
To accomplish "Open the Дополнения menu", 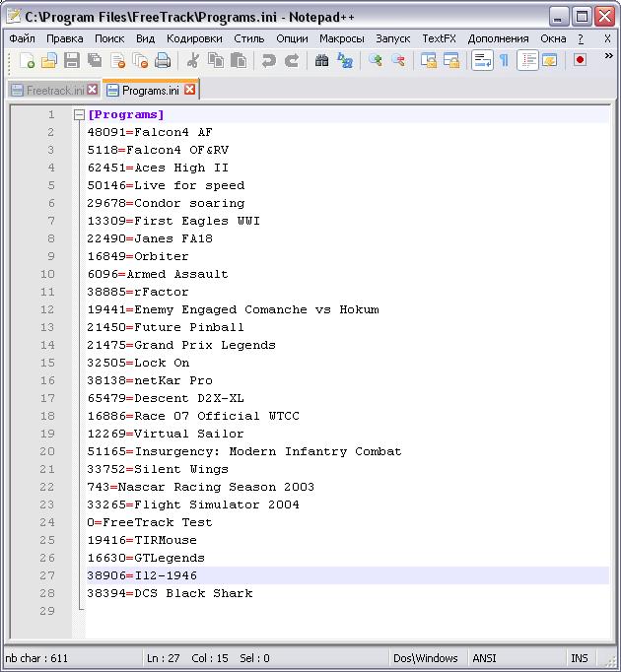I will pyautogui.click(x=499, y=38).
